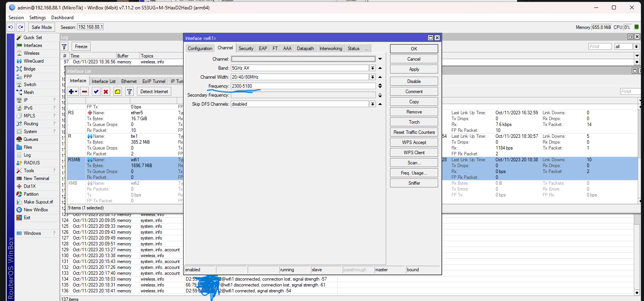Click the Interface List filter funnel icon
This screenshot has height=301, width=644.
130,92
